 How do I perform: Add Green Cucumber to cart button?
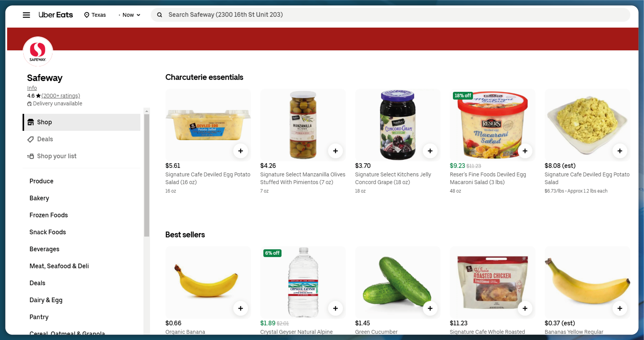pyautogui.click(x=430, y=308)
